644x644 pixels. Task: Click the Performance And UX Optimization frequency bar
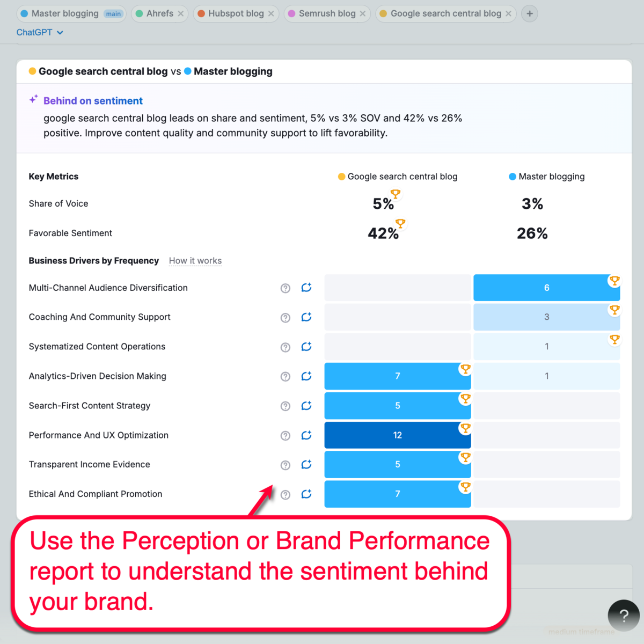397,435
